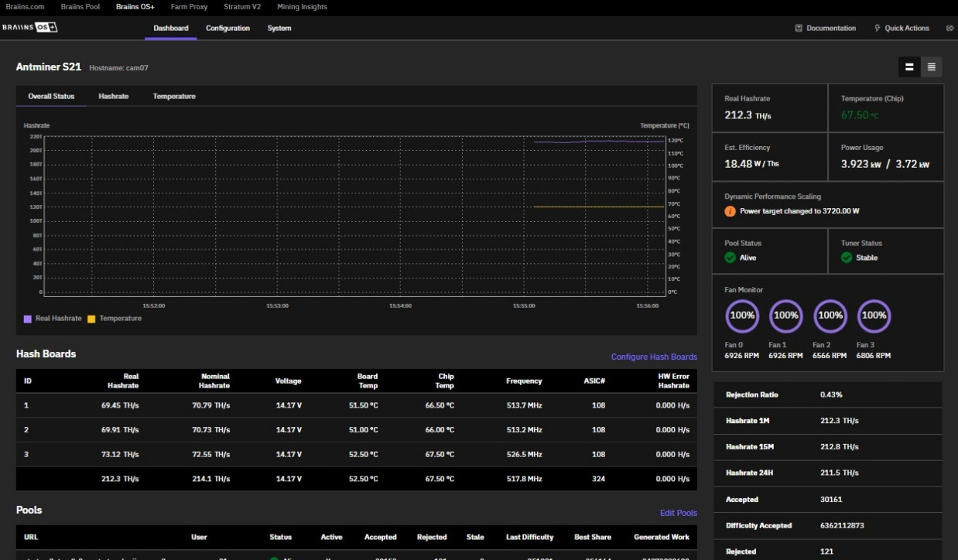Click Configure Hash Boards link
This screenshot has height=560, width=958.
[654, 357]
